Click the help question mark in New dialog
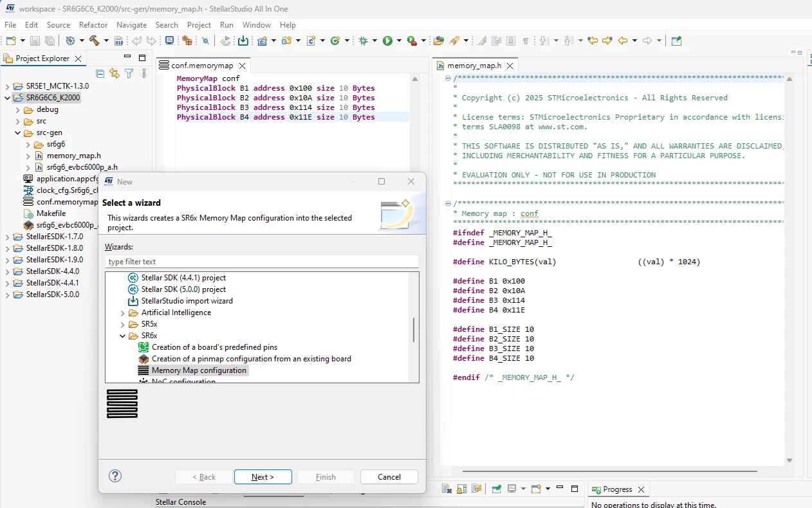This screenshot has height=508, width=812. pyautogui.click(x=115, y=476)
